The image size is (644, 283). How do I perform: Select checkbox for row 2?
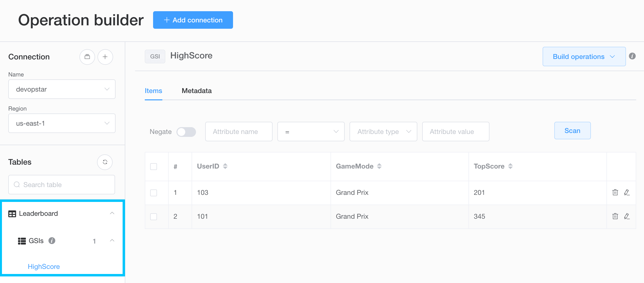click(154, 217)
